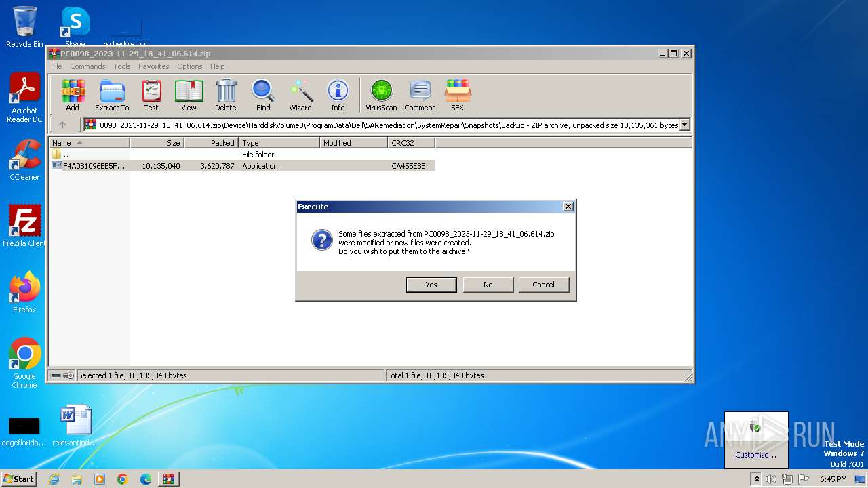Open Google Chrome desktop shortcut
The width and height of the screenshot is (868, 488).
point(24,363)
